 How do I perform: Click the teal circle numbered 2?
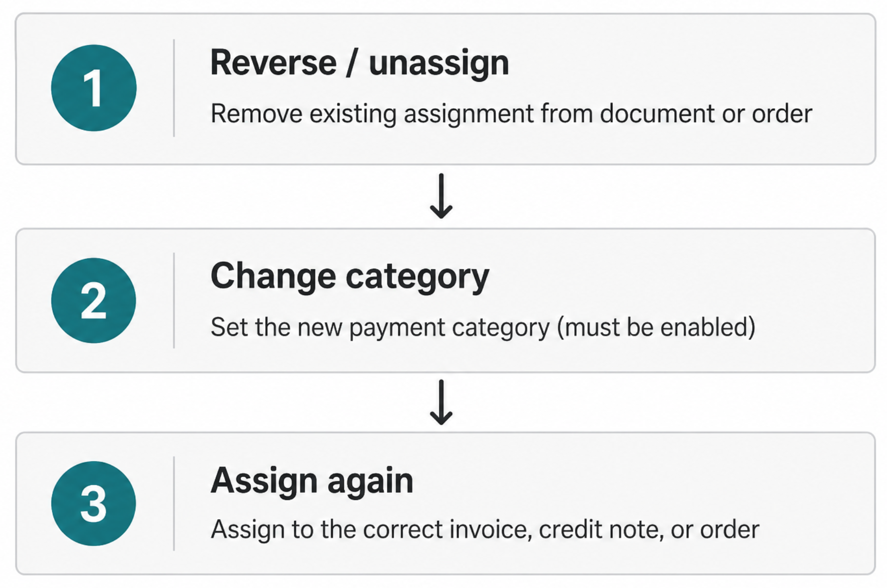coord(94,300)
